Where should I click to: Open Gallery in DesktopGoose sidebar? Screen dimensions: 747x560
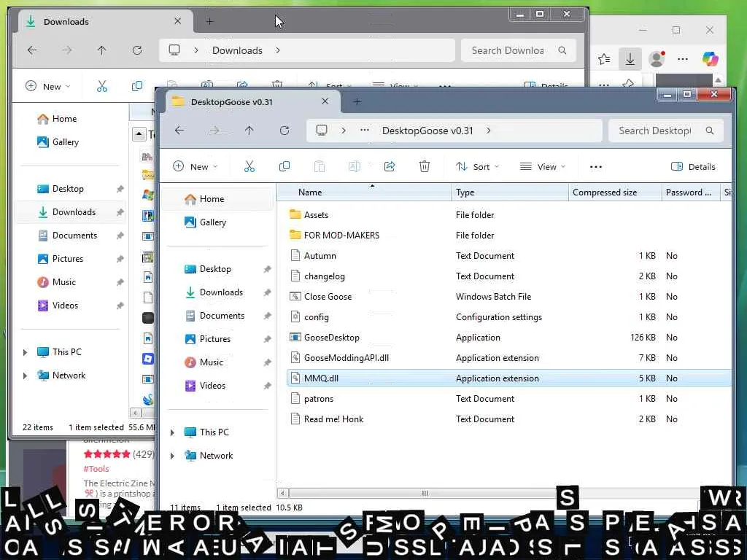[206, 222]
